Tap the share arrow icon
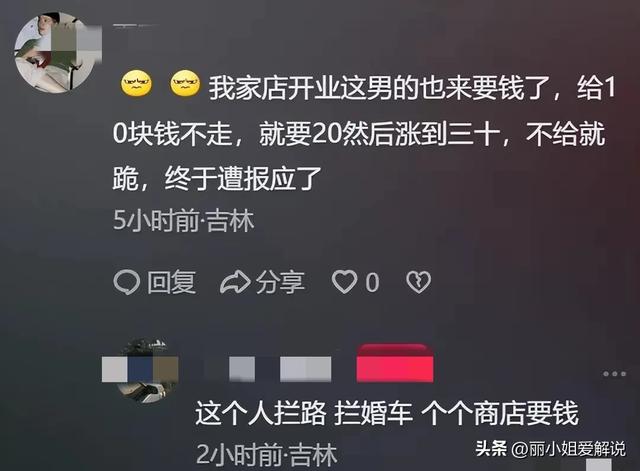Viewport: 640px width, 471px height. pyautogui.click(x=235, y=282)
